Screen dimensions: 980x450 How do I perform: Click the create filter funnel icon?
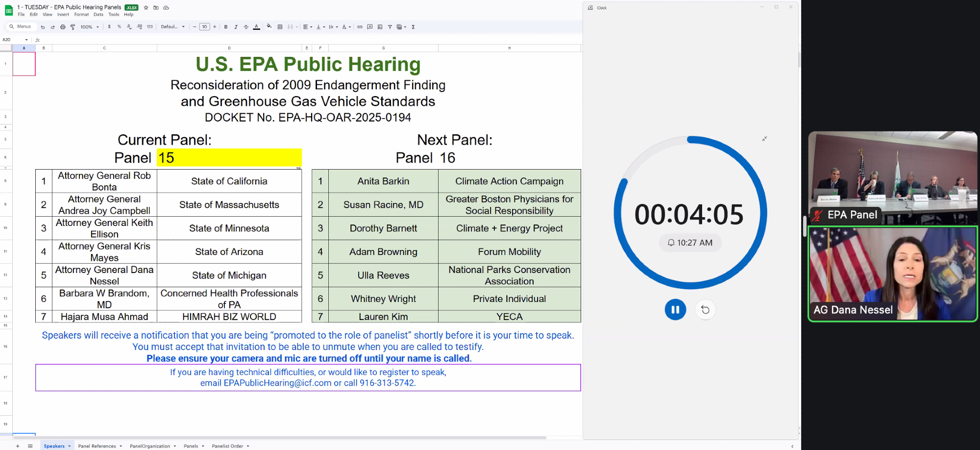pos(390,27)
